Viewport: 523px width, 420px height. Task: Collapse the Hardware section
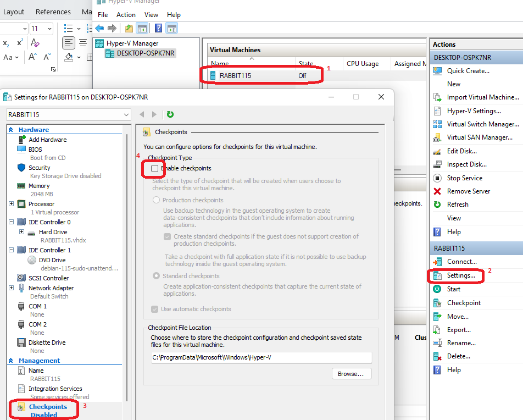tap(10, 130)
